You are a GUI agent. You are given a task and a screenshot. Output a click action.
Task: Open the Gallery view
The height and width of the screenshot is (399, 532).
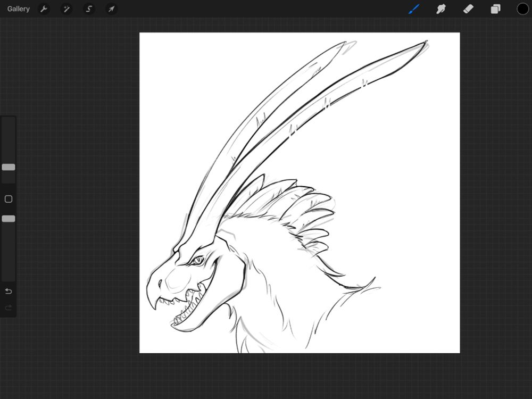coord(18,9)
